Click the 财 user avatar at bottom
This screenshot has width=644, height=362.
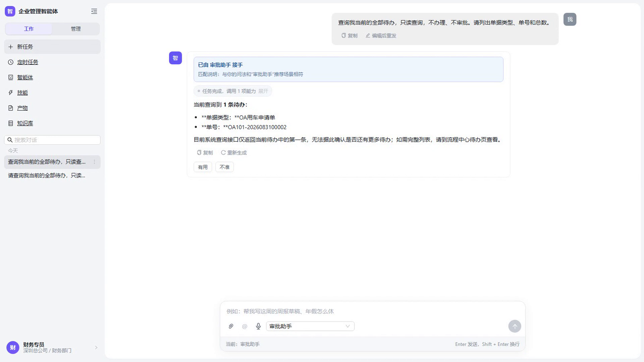(13, 348)
